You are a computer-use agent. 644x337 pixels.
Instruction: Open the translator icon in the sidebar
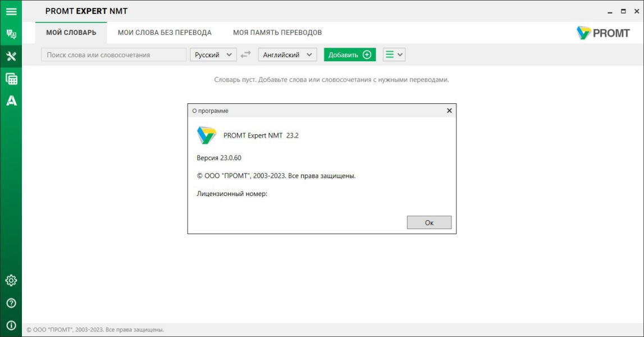11,34
